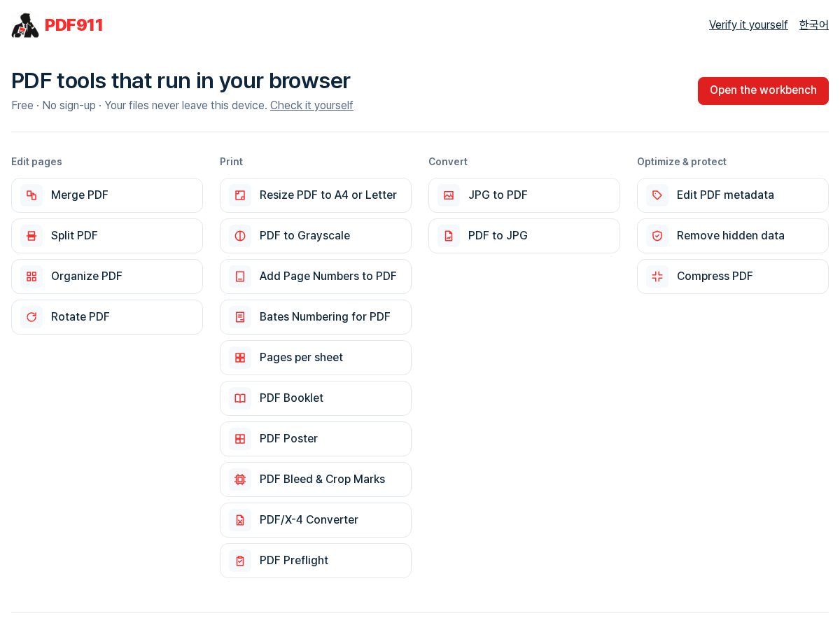The image size is (840, 630).
Task: Click the Resize PDF to A4 icon
Action: click(240, 195)
